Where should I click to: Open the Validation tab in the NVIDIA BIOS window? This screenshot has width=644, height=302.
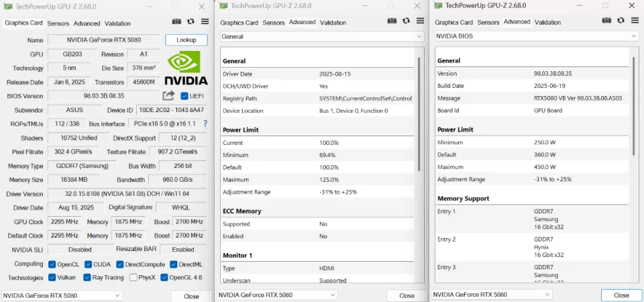tap(547, 22)
